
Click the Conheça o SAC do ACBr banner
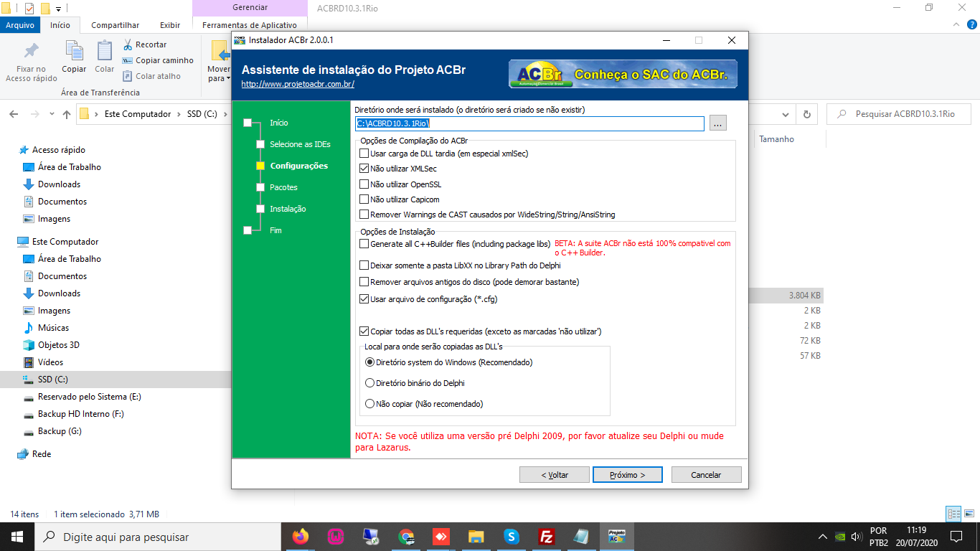coord(623,74)
